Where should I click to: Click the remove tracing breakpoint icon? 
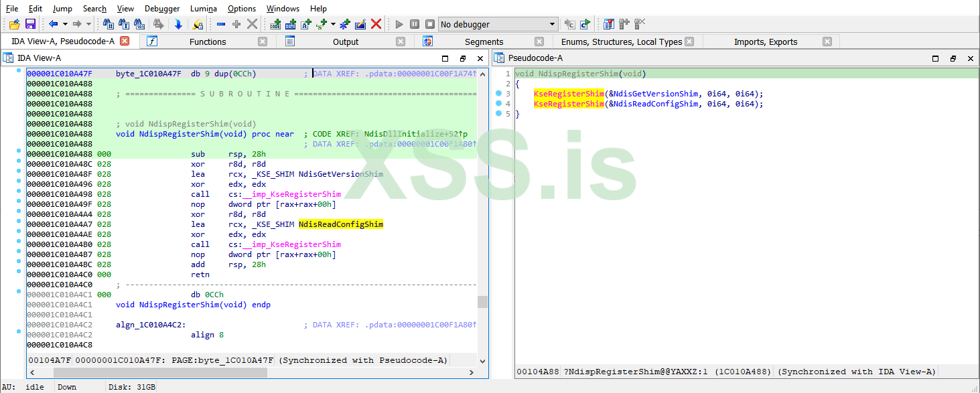pyautogui.click(x=640, y=24)
